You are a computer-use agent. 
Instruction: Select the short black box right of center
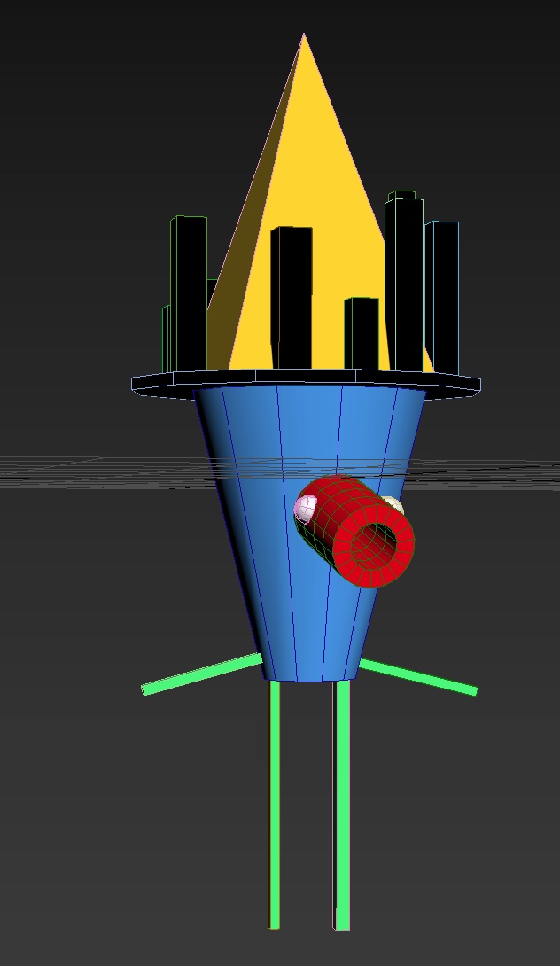point(362,334)
